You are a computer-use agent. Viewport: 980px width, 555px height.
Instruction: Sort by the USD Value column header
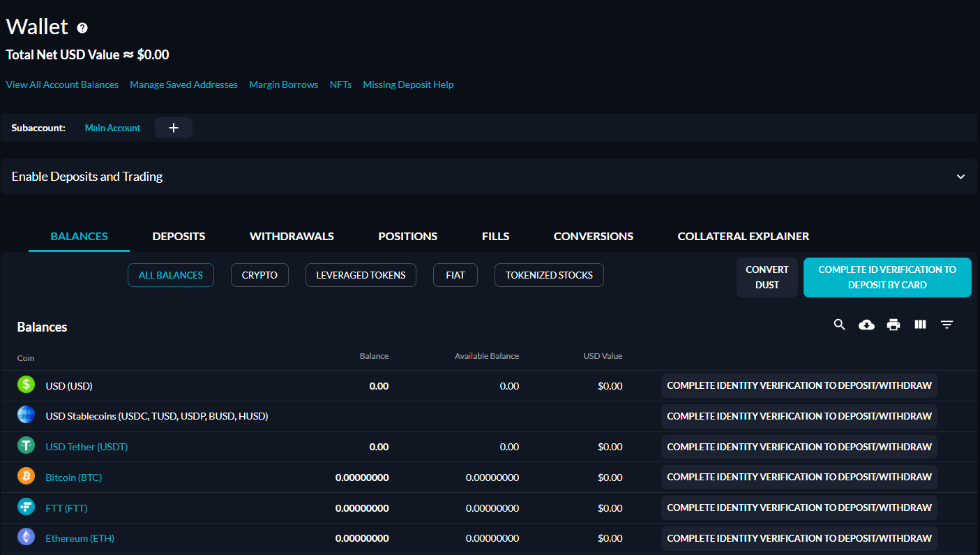(x=603, y=356)
